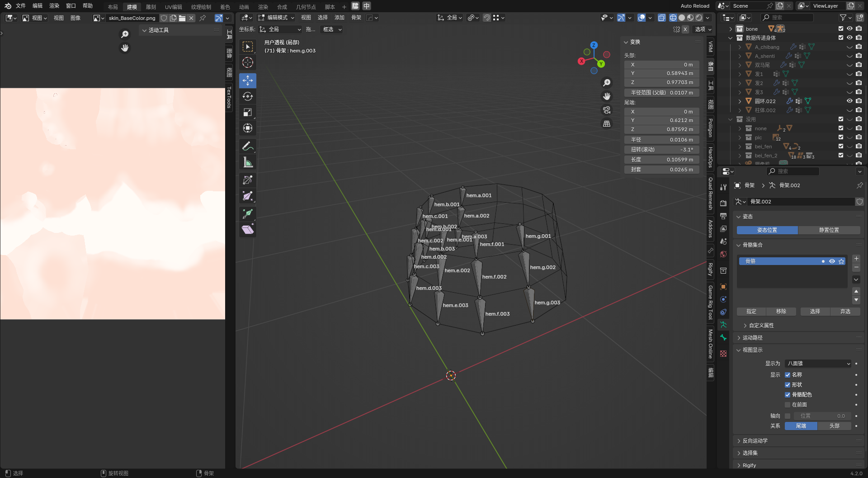Click the 静置位置 button
Viewport: 868px width, 478px height.
click(x=829, y=230)
